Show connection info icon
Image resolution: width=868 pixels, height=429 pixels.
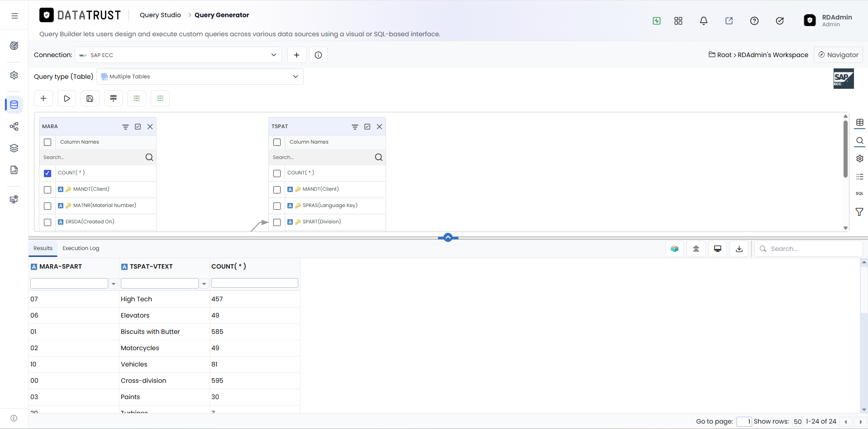[319, 55]
